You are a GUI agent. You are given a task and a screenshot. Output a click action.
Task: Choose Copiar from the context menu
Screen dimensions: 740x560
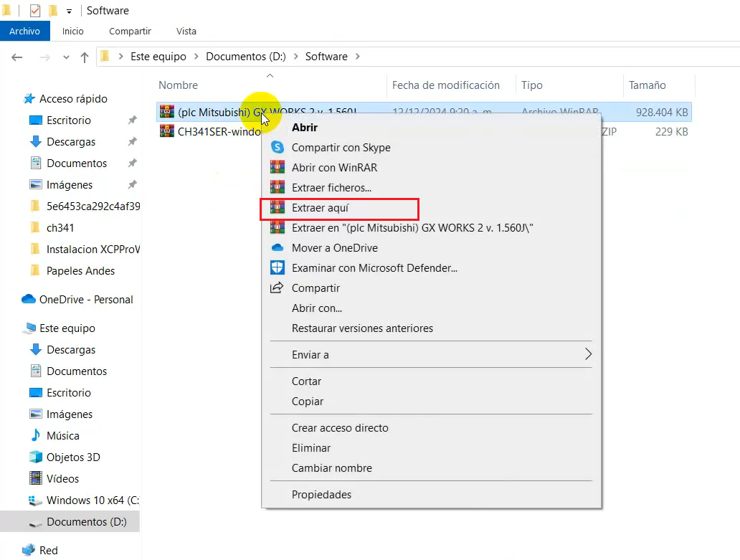coord(431,402)
